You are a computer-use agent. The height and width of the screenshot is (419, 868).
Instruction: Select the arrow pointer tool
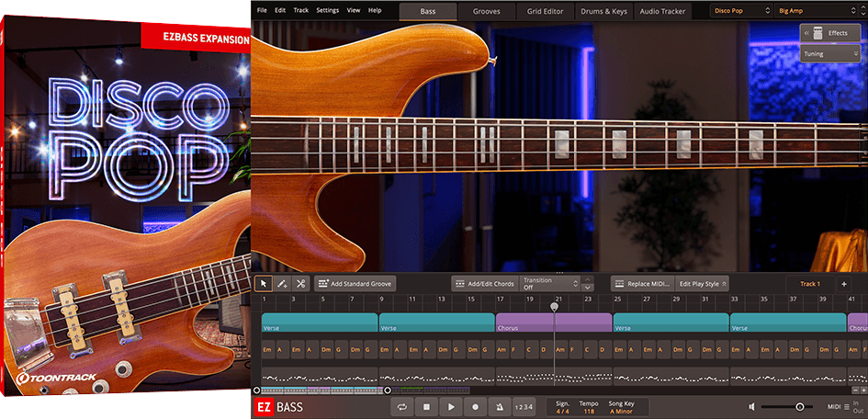(x=264, y=284)
